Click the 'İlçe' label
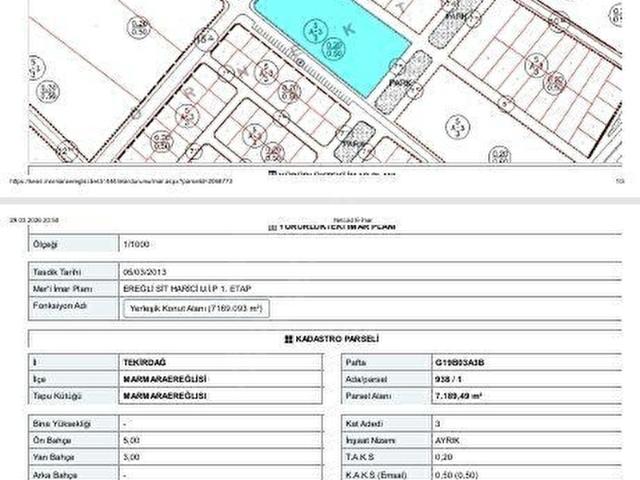 39,379
